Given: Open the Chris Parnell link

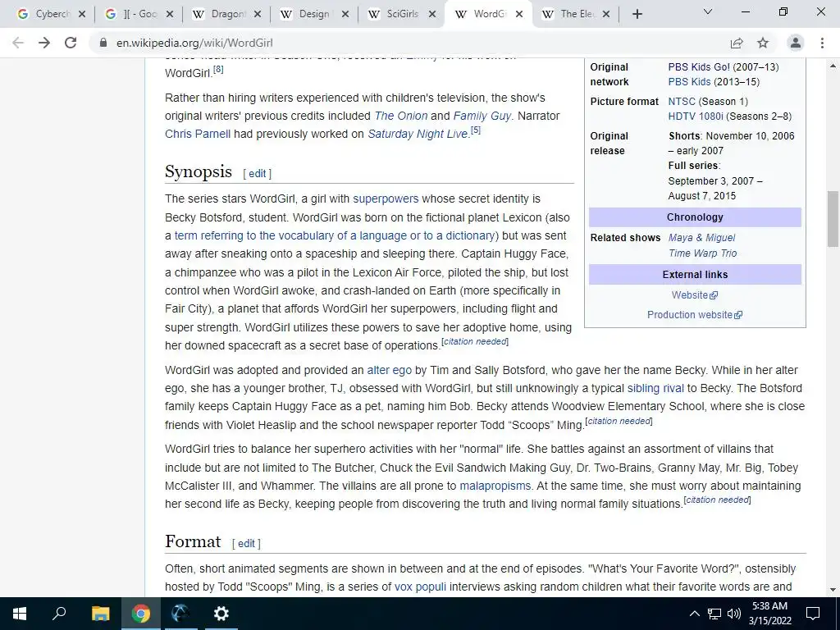Looking at the screenshot, I should pos(198,134).
